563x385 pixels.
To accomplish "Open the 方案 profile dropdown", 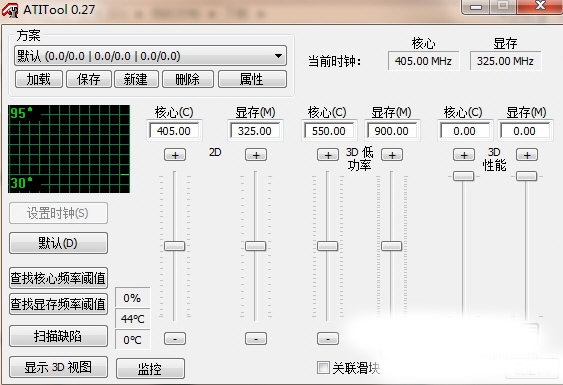I will tap(150, 56).
